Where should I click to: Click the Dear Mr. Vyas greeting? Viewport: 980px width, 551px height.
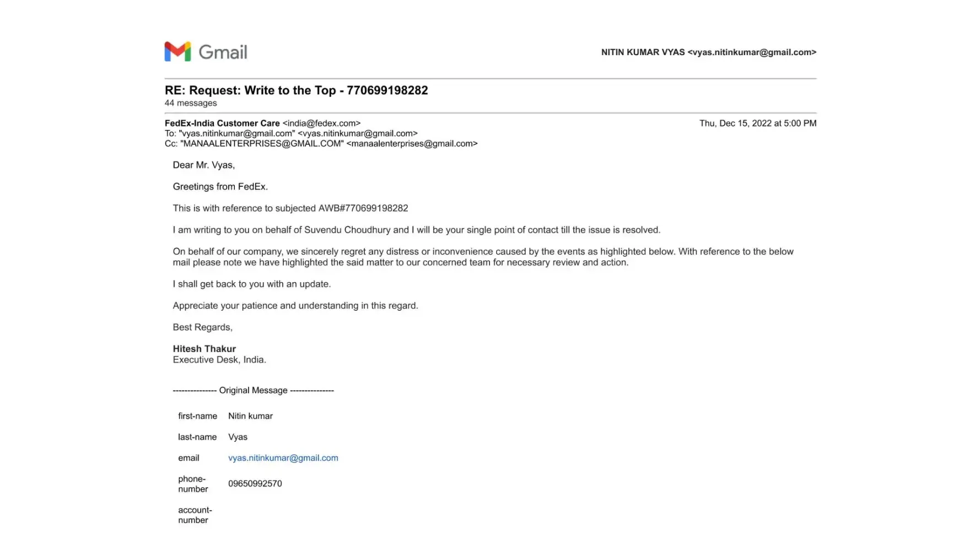(x=203, y=165)
